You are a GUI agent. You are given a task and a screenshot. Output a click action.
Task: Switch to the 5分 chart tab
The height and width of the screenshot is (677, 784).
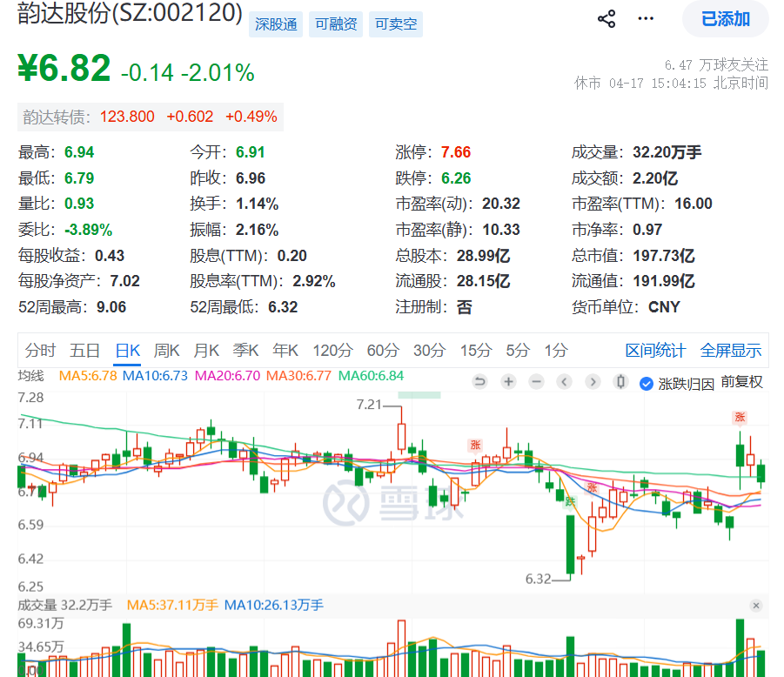518,351
